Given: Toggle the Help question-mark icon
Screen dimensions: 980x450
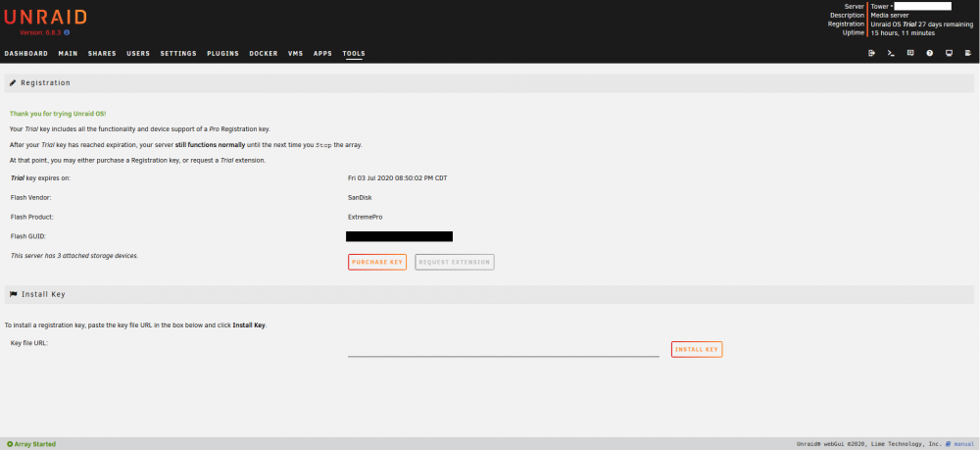Looking at the screenshot, I should [x=930, y=53].
